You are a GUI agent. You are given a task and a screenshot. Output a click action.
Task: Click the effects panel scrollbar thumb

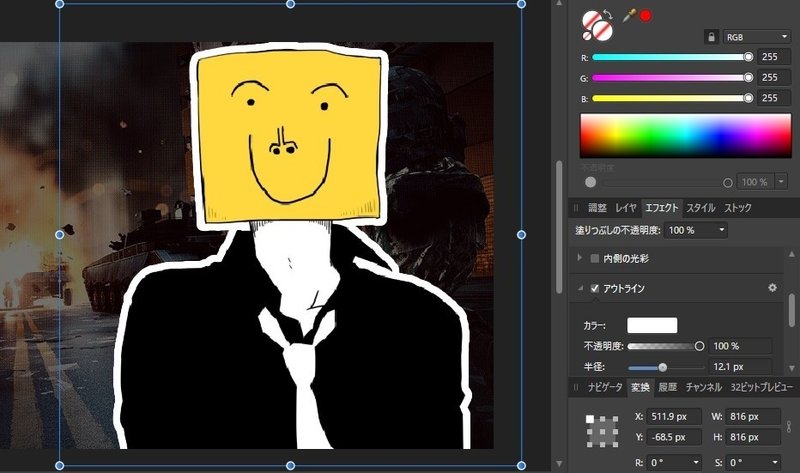pos(791,310)
